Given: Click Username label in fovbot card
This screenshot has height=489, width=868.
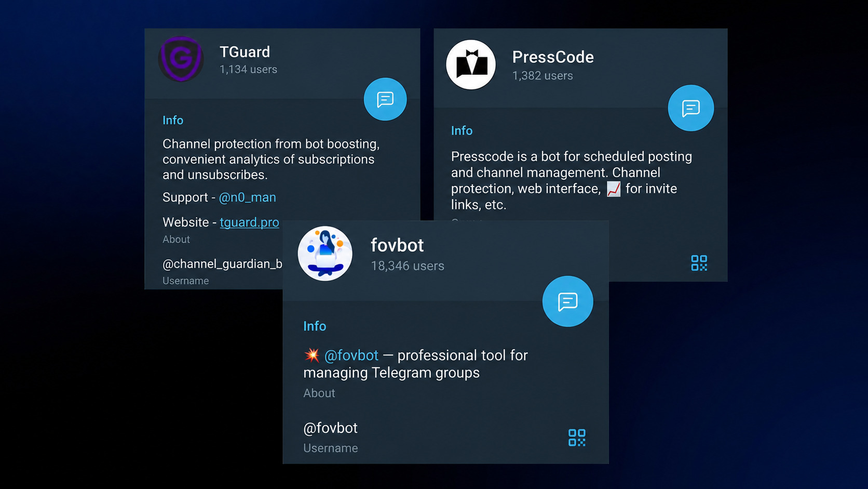Looking at the screenshot, I should coord(331,448).
